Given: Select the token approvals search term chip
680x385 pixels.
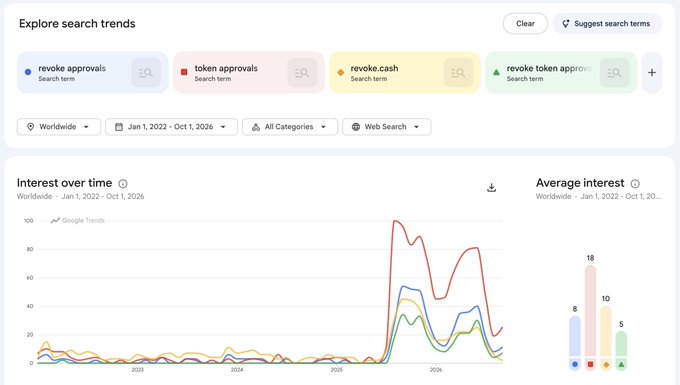Looking at the screenshot, I should tap(248, 72).
